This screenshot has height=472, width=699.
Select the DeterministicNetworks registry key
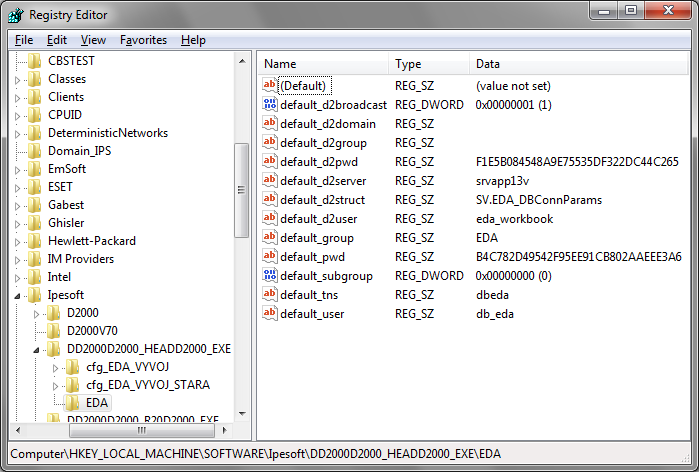pos(107,133)
